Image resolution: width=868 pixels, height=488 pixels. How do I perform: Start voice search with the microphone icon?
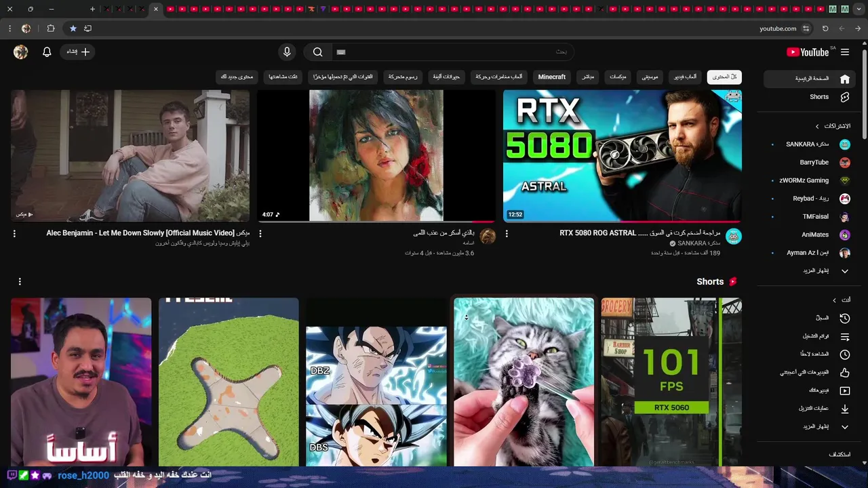point(287,52)
